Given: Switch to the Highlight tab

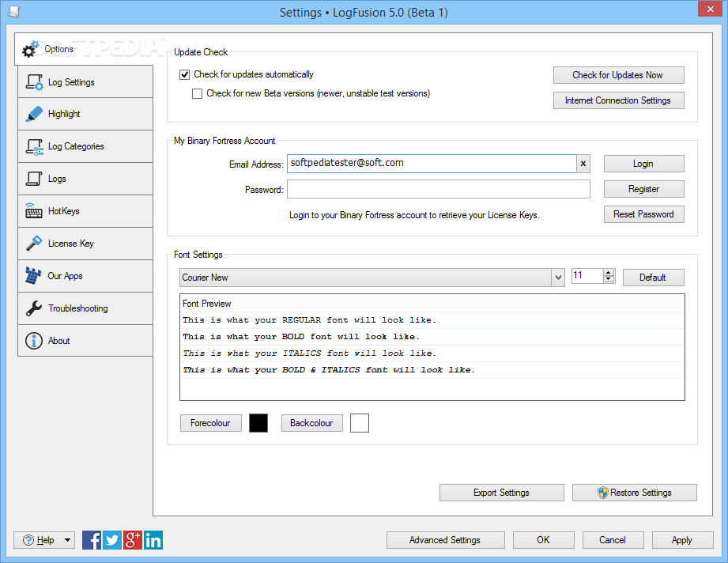Looking at the screenshot, I should 85,115.
